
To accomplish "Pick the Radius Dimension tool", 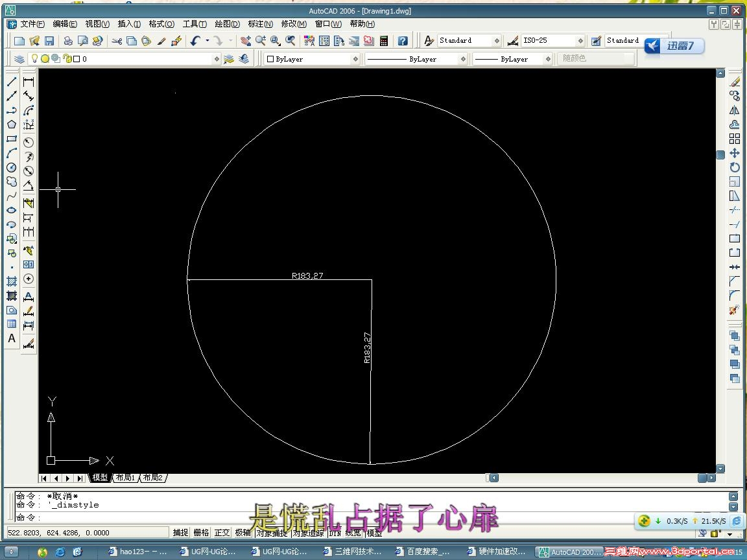I will pos(29,143).
